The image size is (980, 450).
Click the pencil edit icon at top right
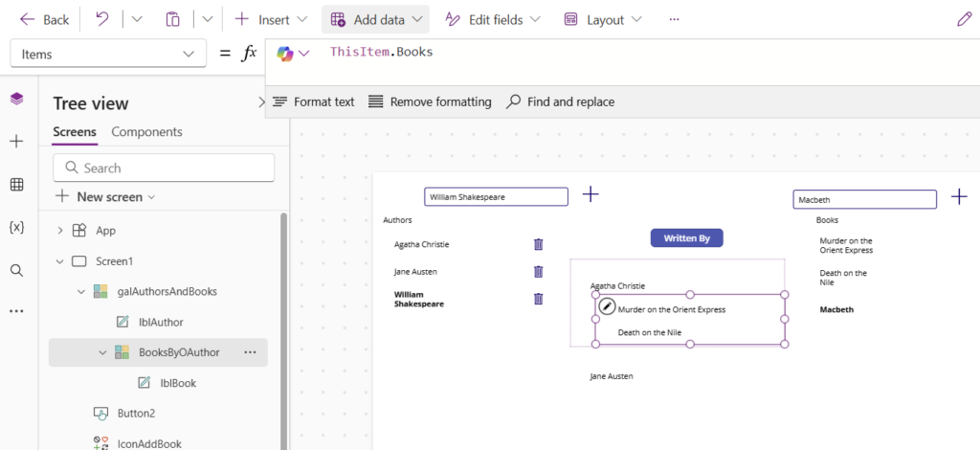[965, 20]
